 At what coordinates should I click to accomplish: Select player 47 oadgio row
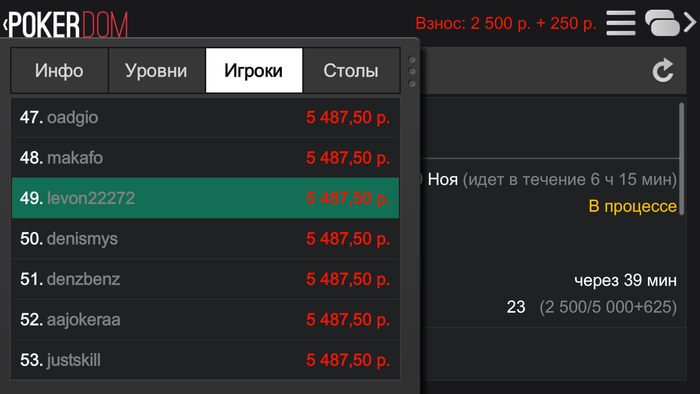click(x=205, y=117)
